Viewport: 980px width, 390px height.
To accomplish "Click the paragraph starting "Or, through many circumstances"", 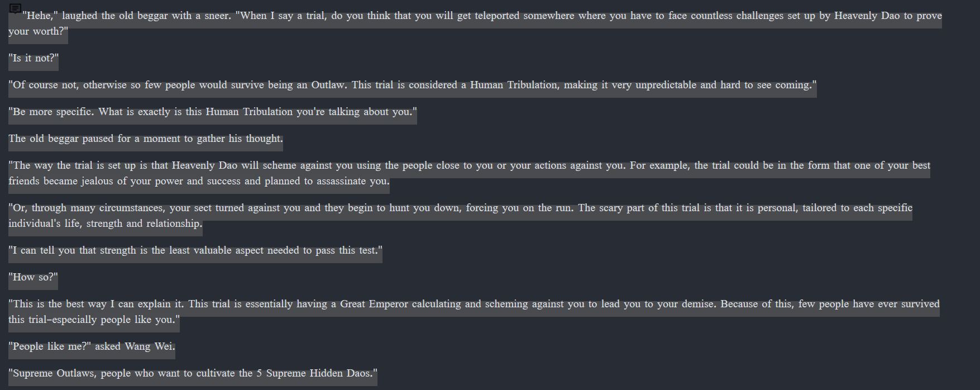I will (460, 216).
